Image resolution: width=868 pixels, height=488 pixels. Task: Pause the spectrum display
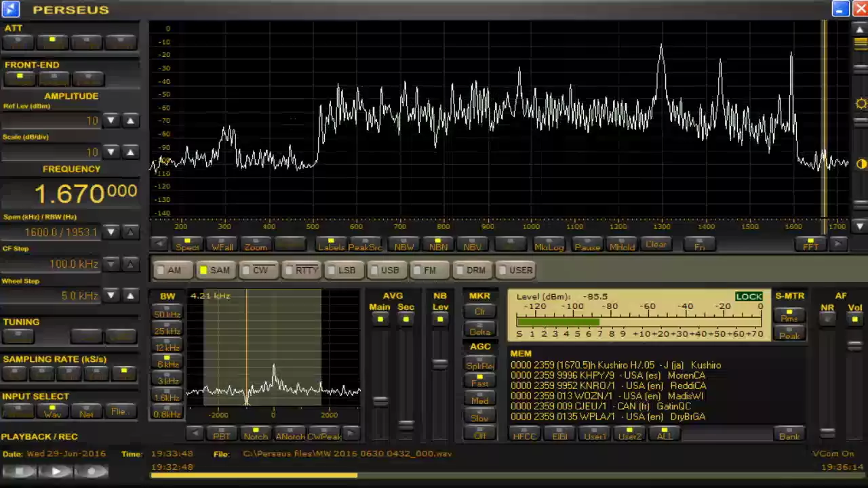click(x=587, y=245)
